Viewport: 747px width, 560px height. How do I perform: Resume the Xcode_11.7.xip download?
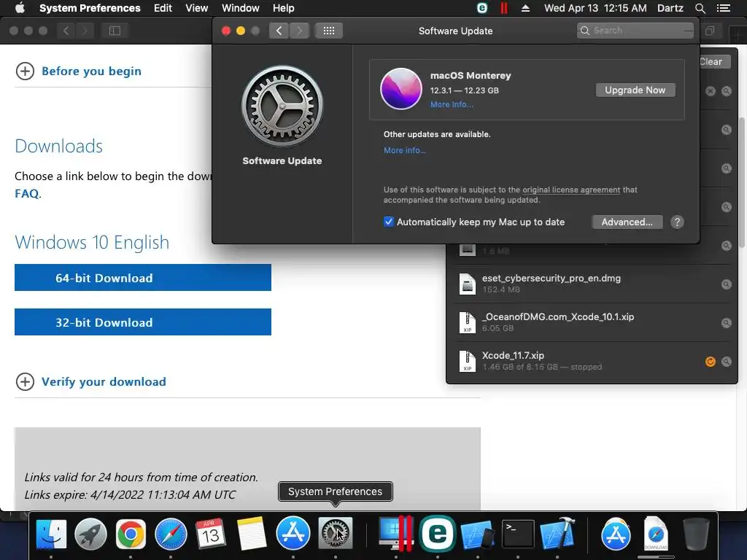tap(711, 362)
